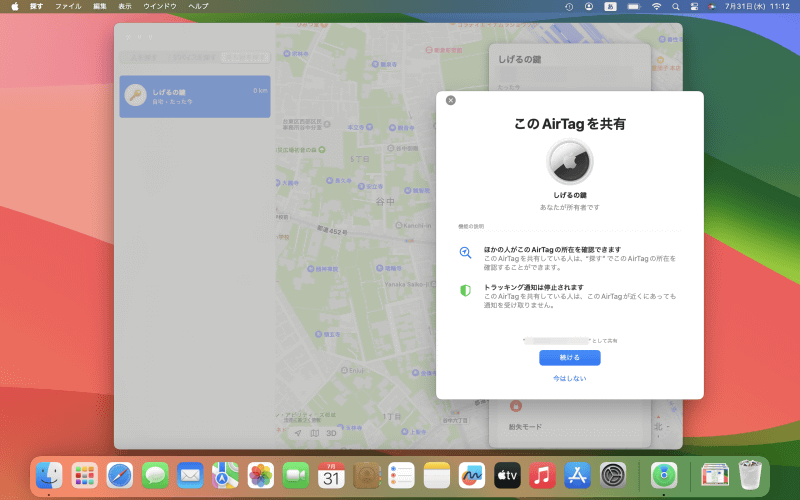Click the date and time 7月31日(水) 11:12
Image resolution: width=800 pixels, height=500 pixels.
[757, 7]
